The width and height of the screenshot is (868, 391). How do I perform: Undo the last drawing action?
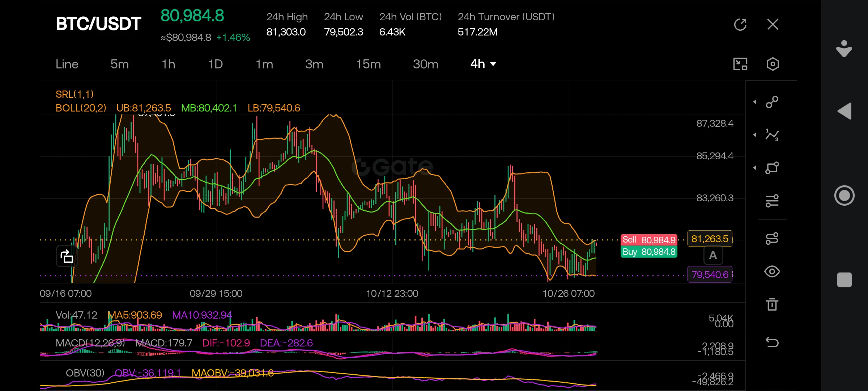click(772, 342)
